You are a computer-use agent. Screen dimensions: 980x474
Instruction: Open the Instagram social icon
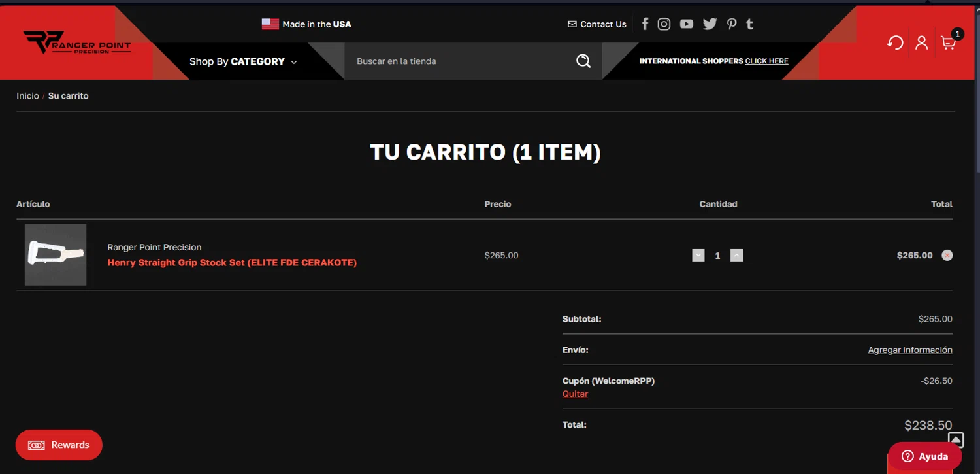[664, 24]
